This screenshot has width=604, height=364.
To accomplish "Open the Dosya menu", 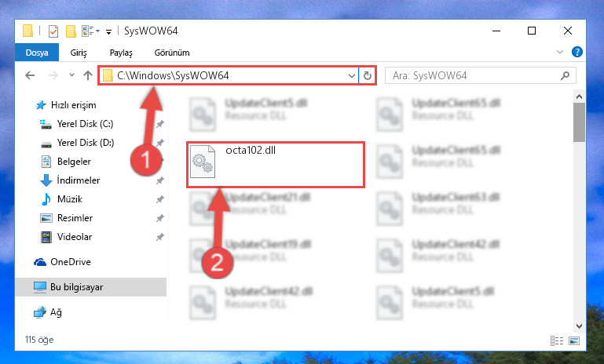I will pyautogui.click(x=37, y=53).
